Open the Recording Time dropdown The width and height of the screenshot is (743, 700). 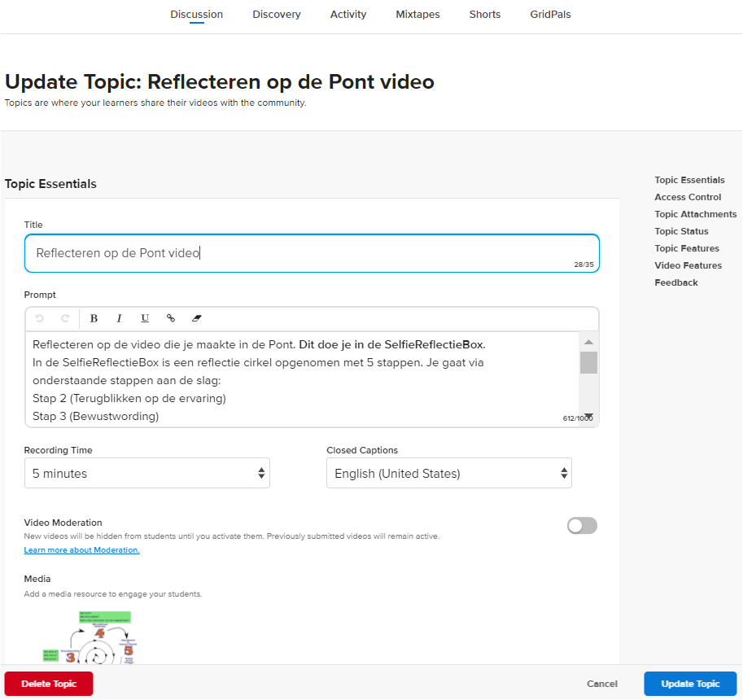click(146, 473)
